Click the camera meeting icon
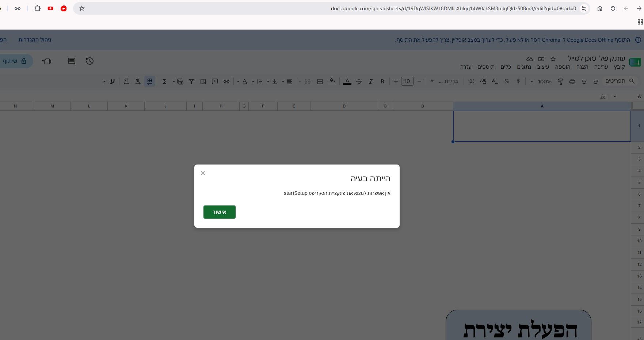 (47, 61)
